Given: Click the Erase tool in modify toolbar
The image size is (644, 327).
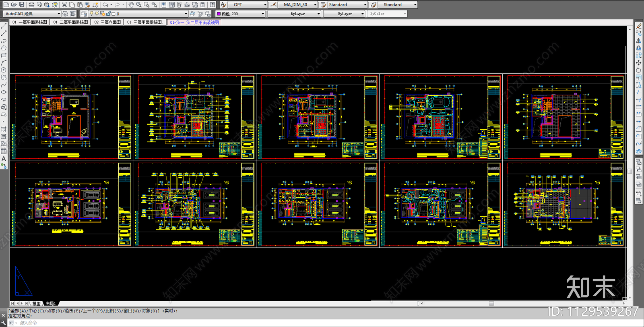Looking at the screenshot, I should tap(639, 26).
